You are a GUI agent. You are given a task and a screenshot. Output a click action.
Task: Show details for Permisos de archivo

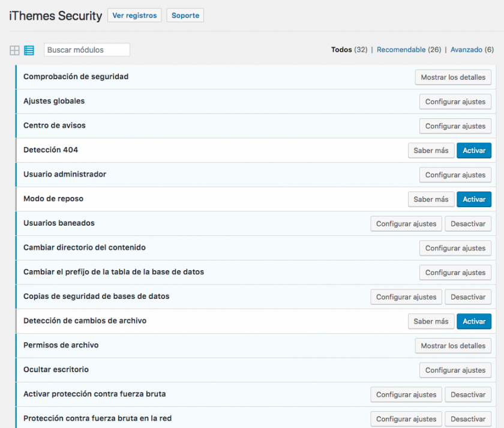(x=453, y=346)
